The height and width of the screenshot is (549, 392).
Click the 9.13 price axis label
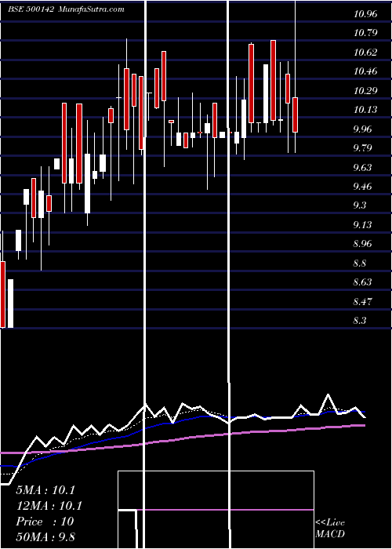362,224
